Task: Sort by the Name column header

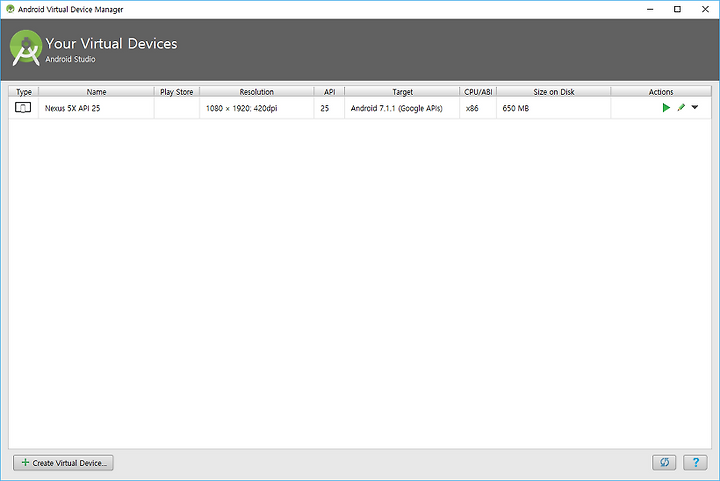Action: (96, 92)
